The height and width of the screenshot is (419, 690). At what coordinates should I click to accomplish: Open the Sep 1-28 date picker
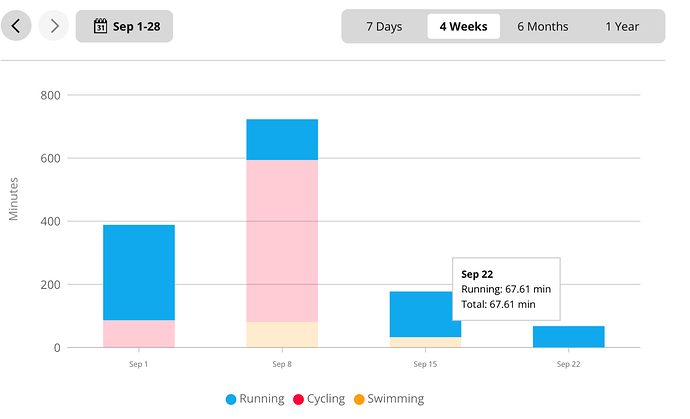click(x=124, y=26)
